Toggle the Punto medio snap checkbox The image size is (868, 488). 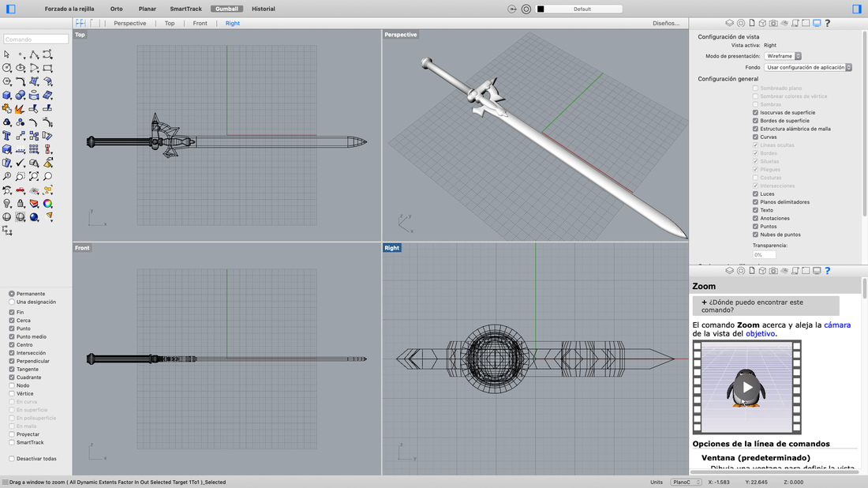12,336
